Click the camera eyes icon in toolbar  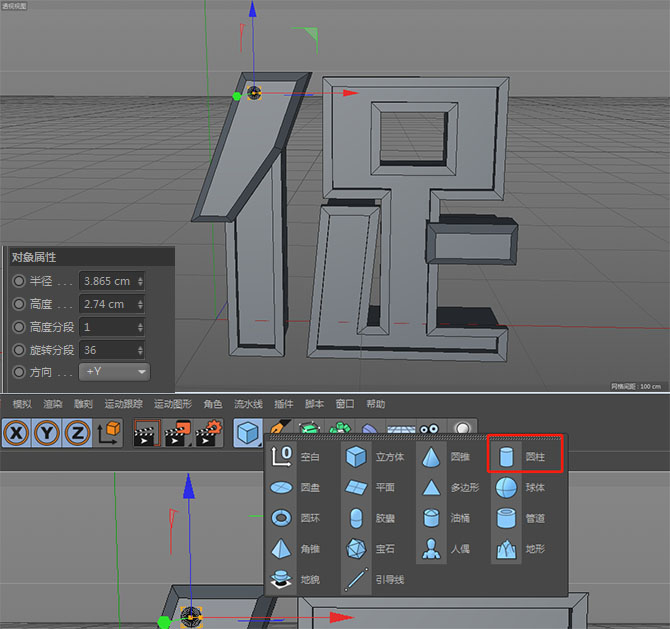[429, 428]
